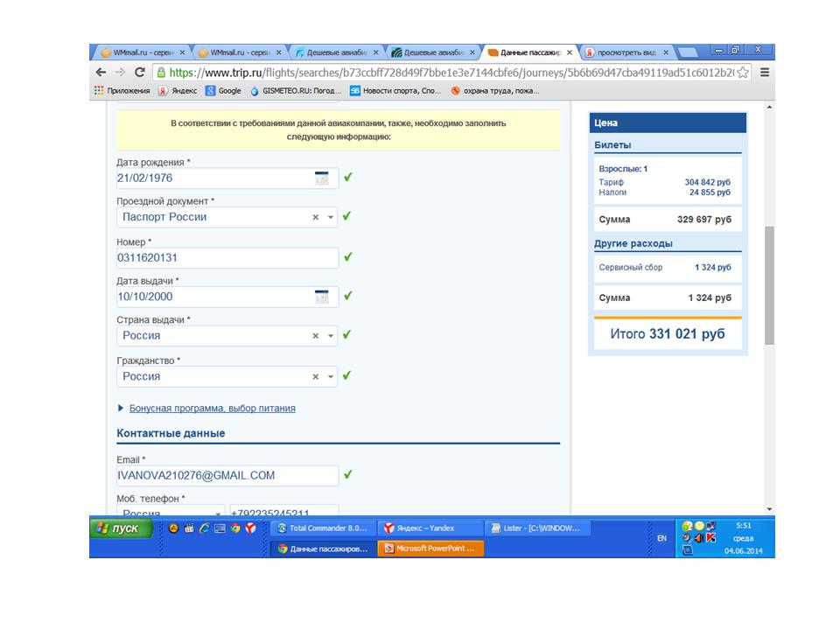
Task: Switch to Total Commander taskbar button
Action: (x=324, y=528)
